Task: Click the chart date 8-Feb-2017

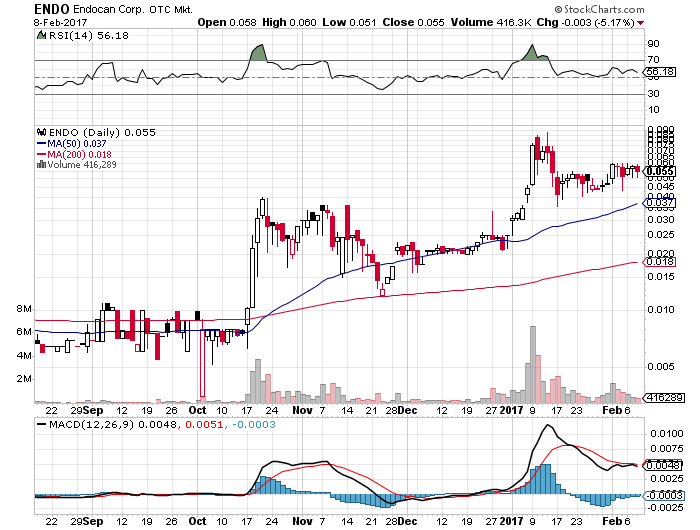Action: click(60, 22)
